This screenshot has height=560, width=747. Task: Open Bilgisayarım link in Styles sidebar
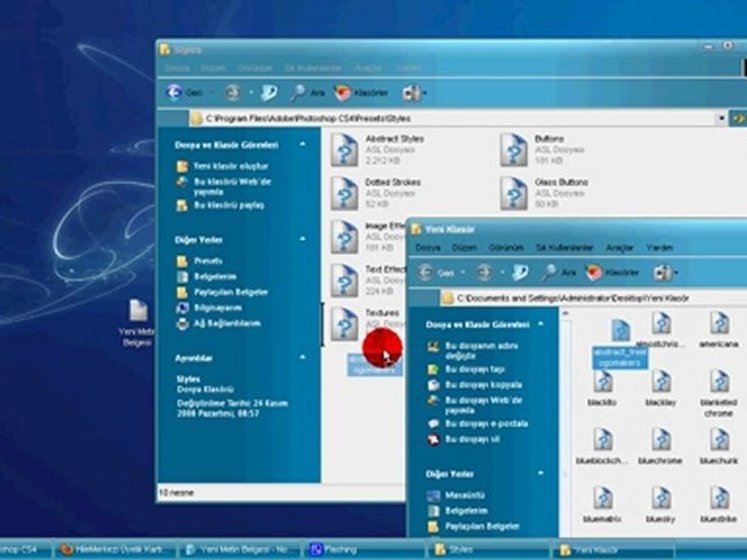pyautogui.click(x=209, y=308)
